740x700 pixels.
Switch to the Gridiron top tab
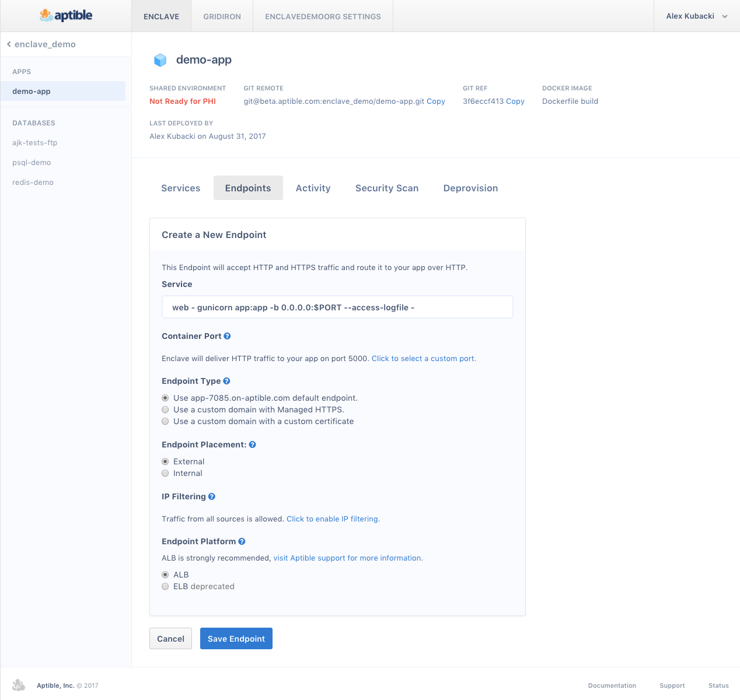[222, 16]
